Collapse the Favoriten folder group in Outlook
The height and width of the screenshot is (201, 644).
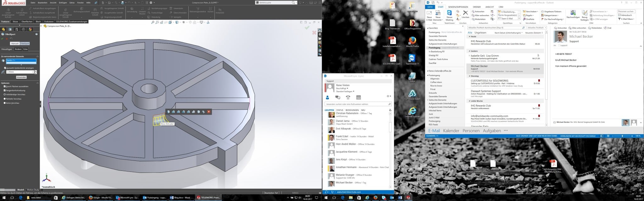[x=428, y=28]
